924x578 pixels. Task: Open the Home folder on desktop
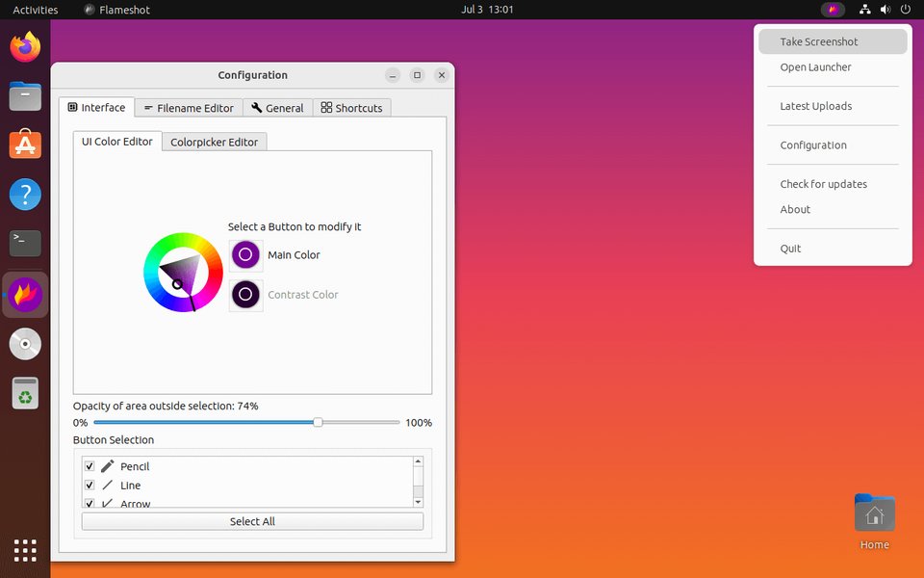click(875, 522)
